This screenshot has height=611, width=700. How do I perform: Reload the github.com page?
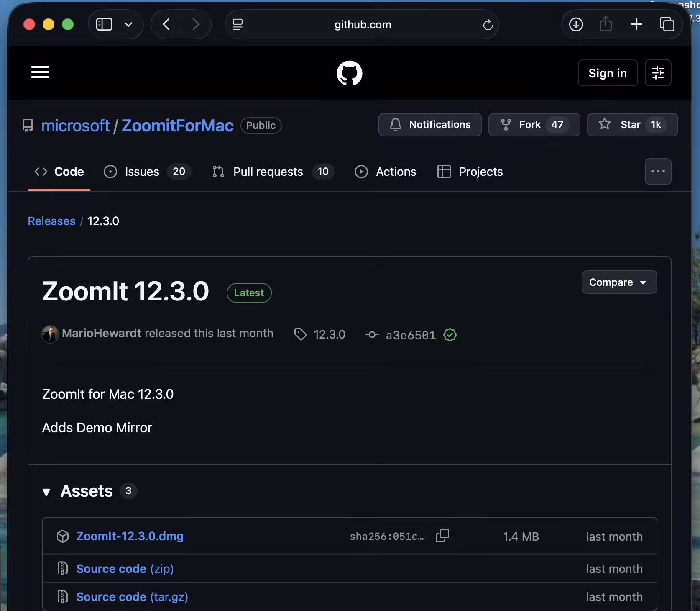488,25
